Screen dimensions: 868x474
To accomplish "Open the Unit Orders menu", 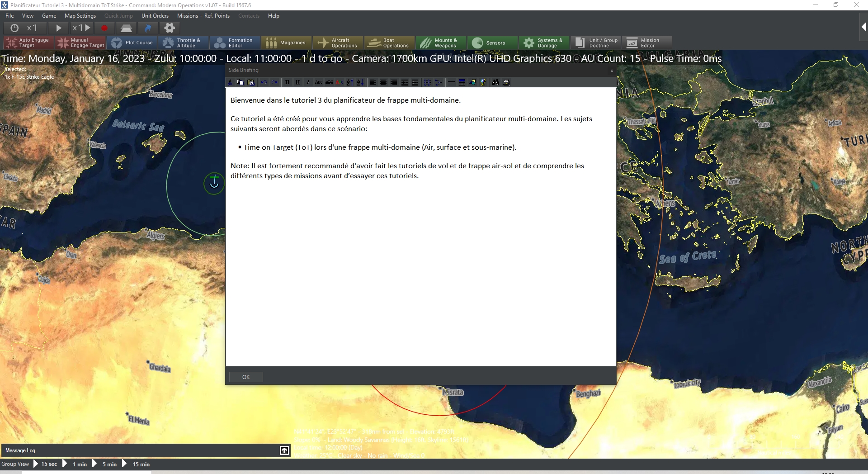I will click(x=155, y=16).
